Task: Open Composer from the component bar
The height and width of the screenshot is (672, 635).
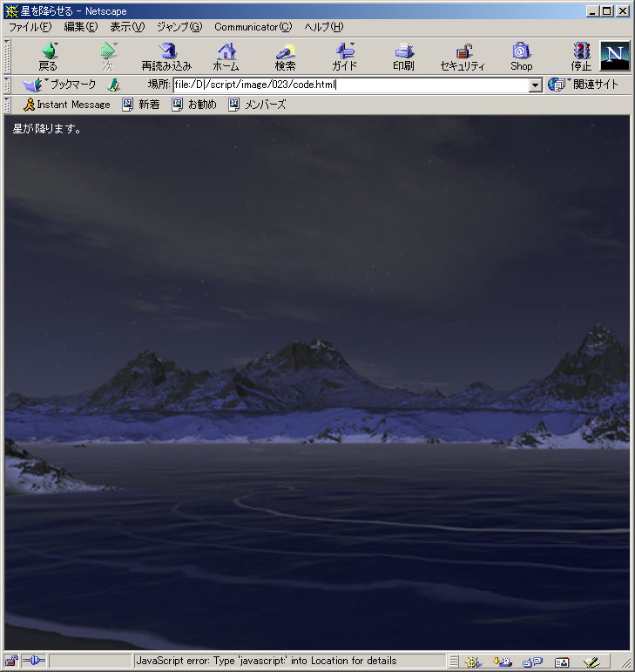Action: click(x=591, y=662)
